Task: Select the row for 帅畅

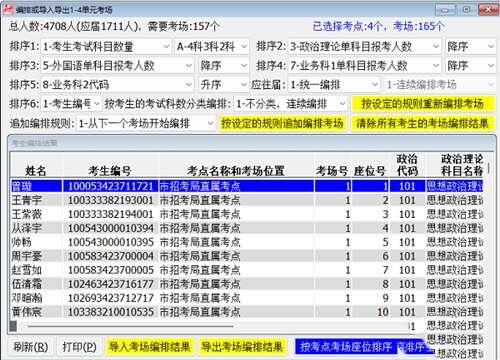Action: [247, 242]
